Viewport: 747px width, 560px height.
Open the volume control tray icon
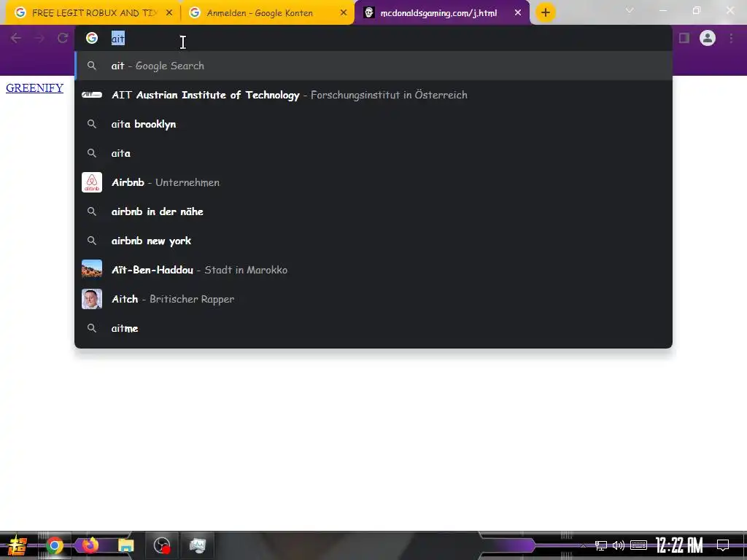click(x=619, y=545)
